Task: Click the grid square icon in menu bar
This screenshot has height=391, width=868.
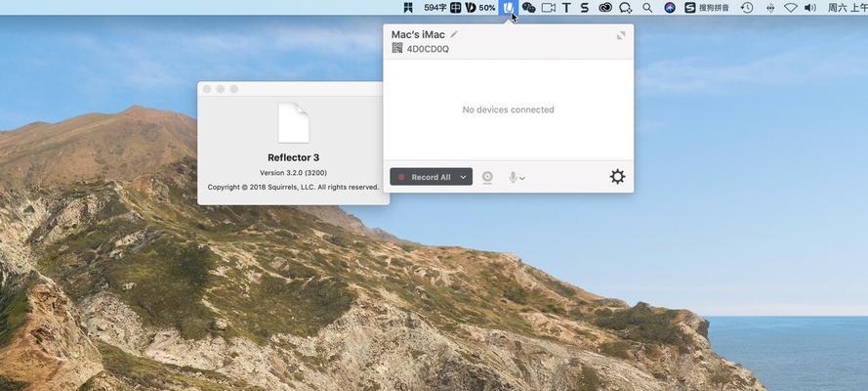Action: click(x=456, y=7)
